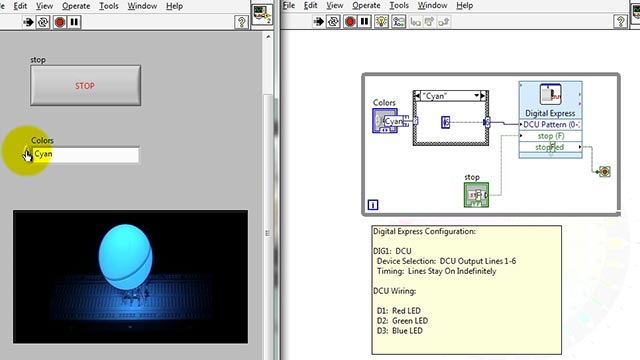
Task: Click Run Continuously in block diagram toolbar
Action: tap(333, 22)
